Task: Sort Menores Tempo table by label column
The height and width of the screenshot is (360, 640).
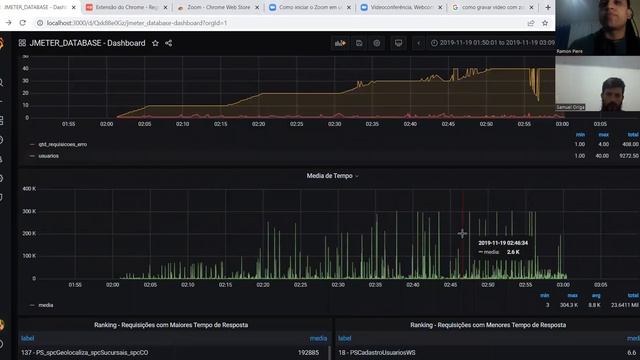Action: point(344,338)
